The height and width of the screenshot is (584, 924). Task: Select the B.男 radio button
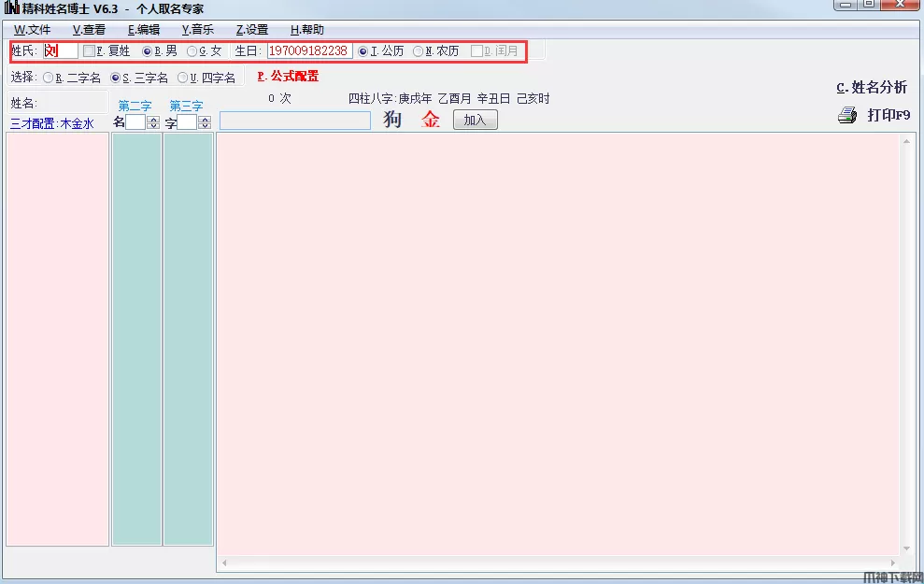pyautogui.click(x=148, y=51)
